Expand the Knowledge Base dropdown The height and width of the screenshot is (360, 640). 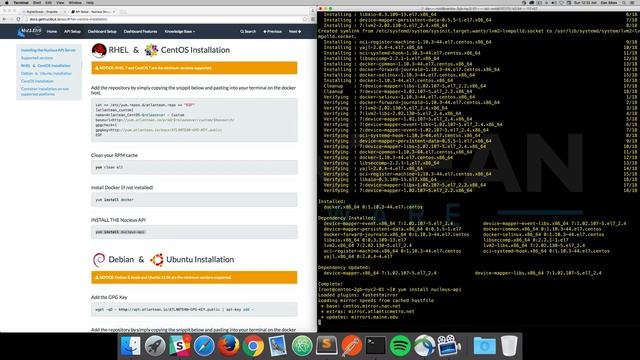180,31
